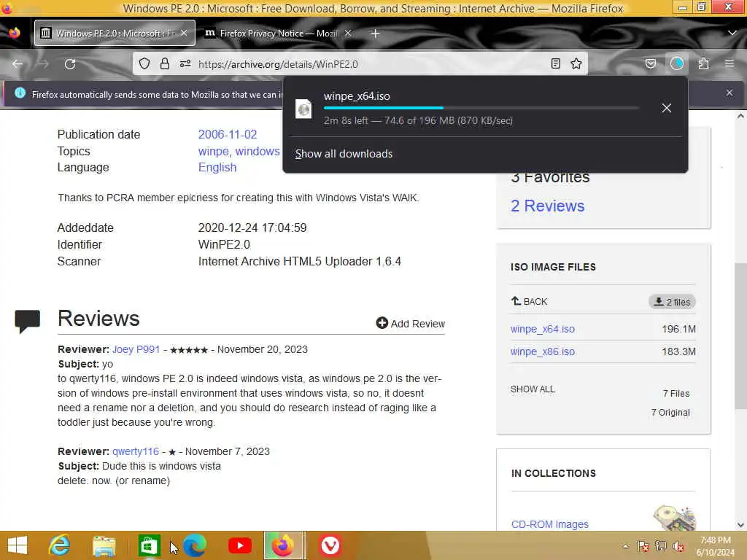Click the scrollbar down arrow
Viewport: 747px width, 560px height.
pos(740,525)
